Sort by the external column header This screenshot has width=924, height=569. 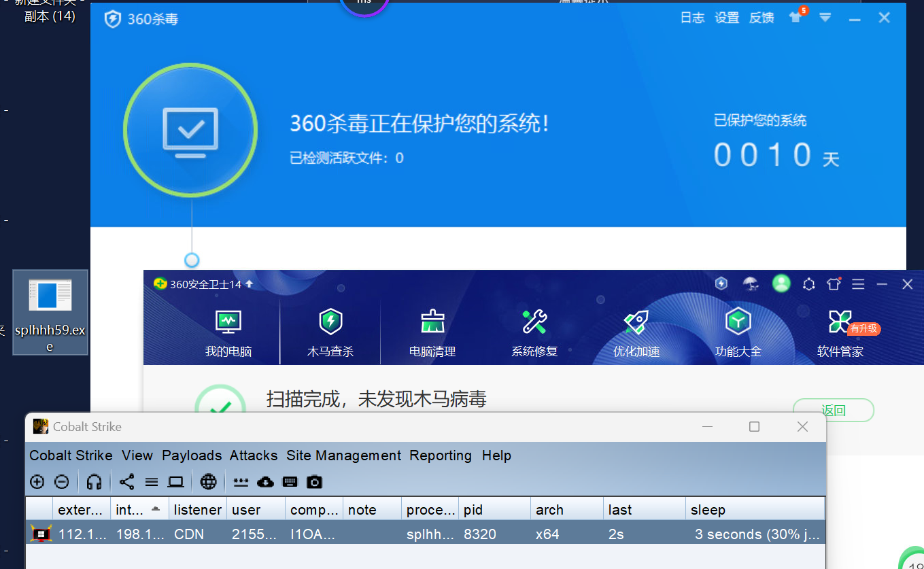82,509
